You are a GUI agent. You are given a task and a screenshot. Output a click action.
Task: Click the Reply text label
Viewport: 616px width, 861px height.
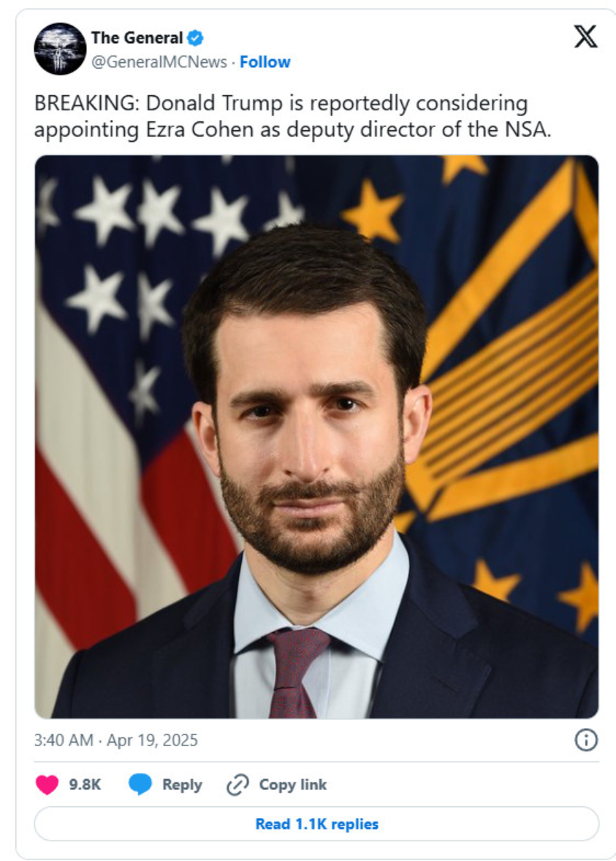click(x=182, y=785)
